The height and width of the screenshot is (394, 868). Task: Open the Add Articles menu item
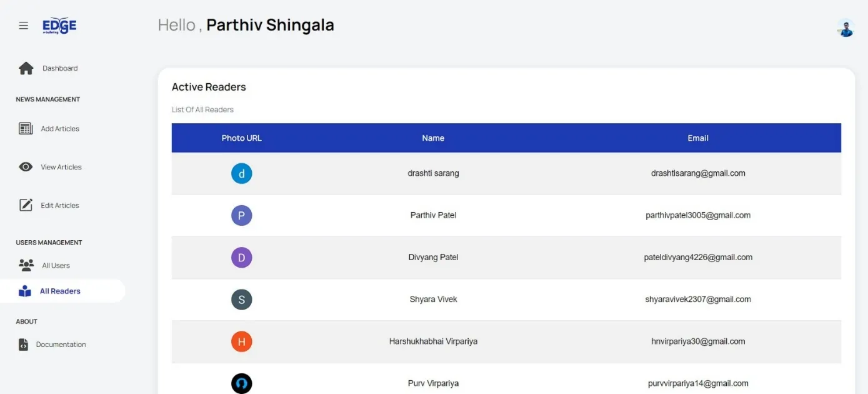pos(60,129)
